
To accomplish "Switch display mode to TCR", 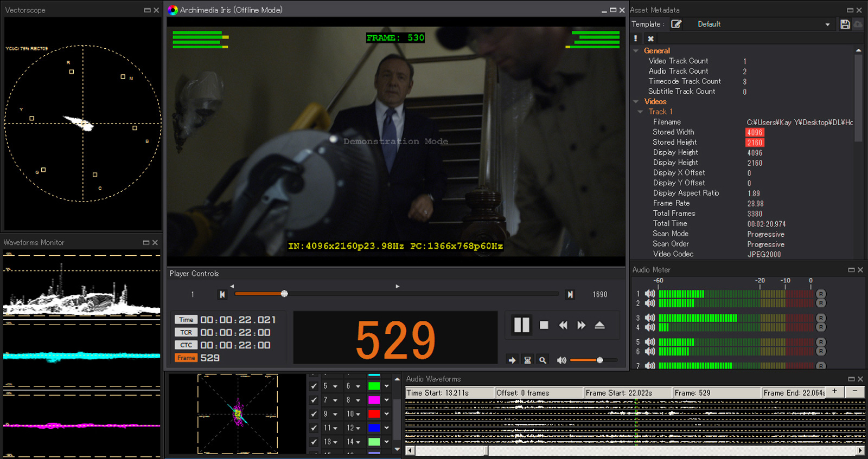I will tap(186, 333).
